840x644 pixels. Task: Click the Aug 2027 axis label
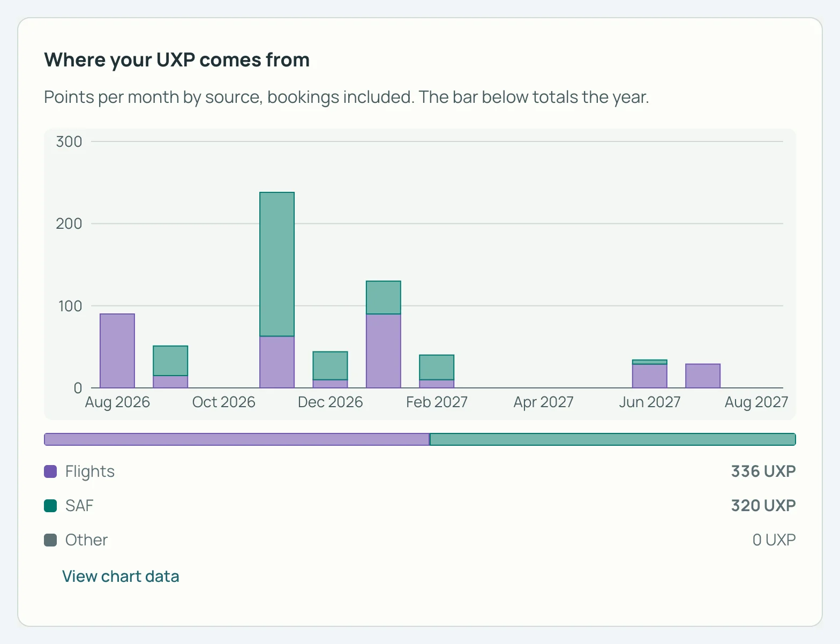[x=756, y=402]
